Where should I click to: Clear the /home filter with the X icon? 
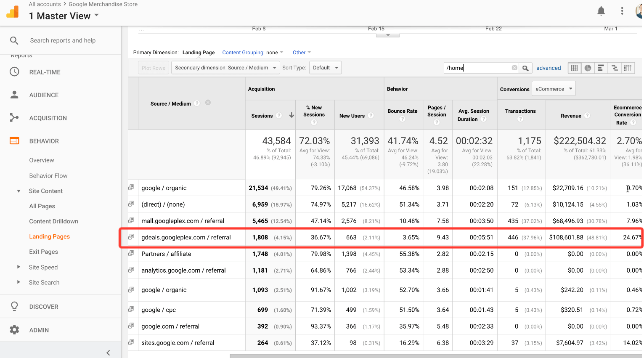(x=514, y=68)
